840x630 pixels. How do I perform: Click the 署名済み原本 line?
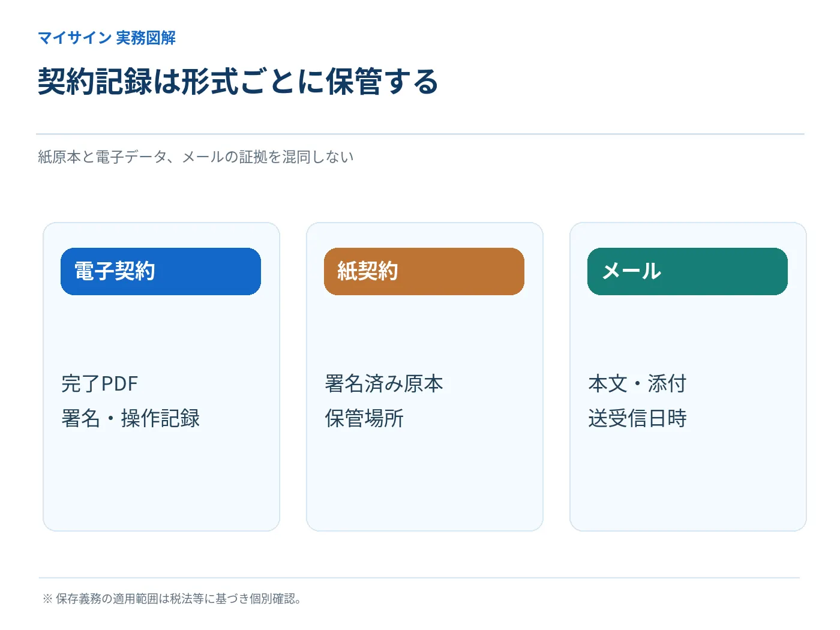[384, 383]
